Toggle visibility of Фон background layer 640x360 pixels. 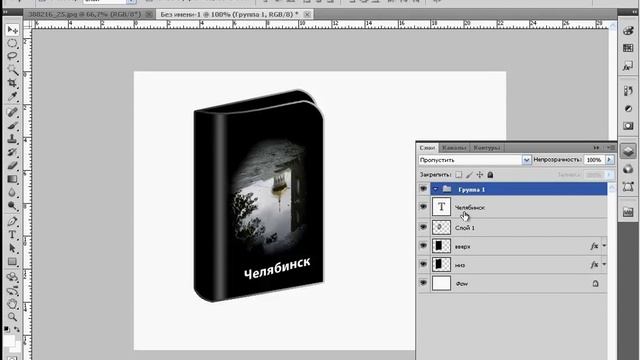click(423, 283)
